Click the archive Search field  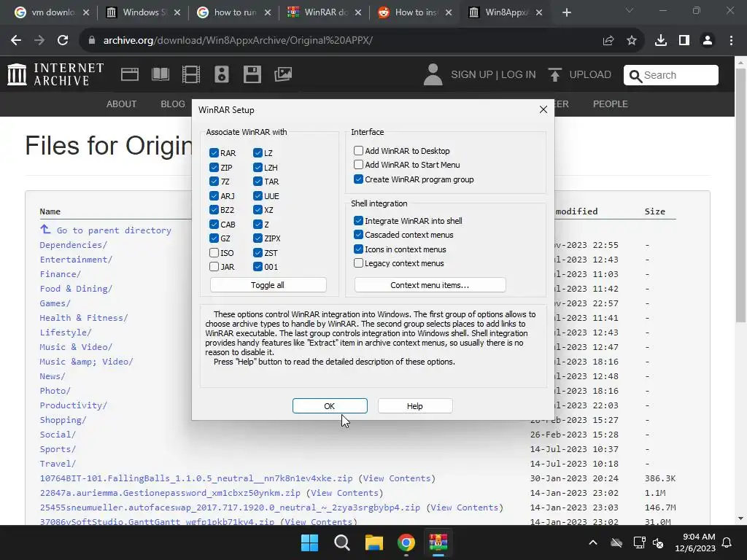coord(671,75)
